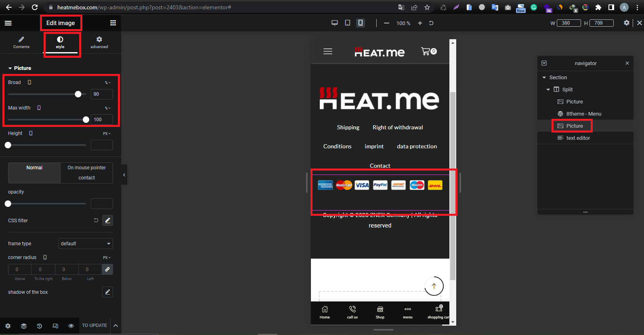Screen dimensions: 644x335
Task: Open page settings gear in bottom bar
Action: point(8,326)
